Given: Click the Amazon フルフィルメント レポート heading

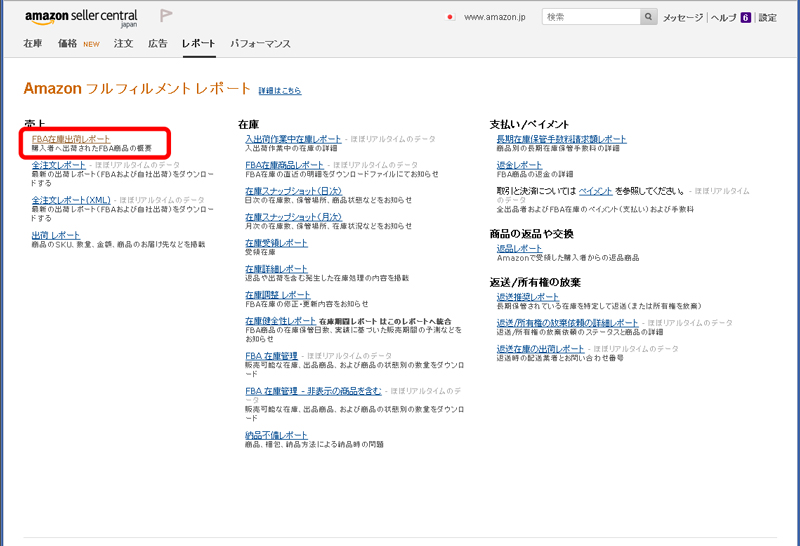Looking at the screenshot, I should 137,89.
